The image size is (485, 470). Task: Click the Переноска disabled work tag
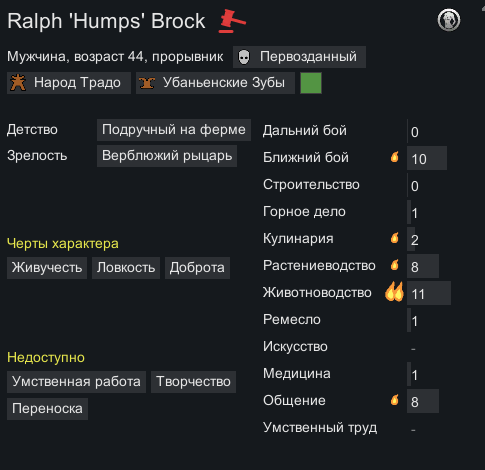47,409
